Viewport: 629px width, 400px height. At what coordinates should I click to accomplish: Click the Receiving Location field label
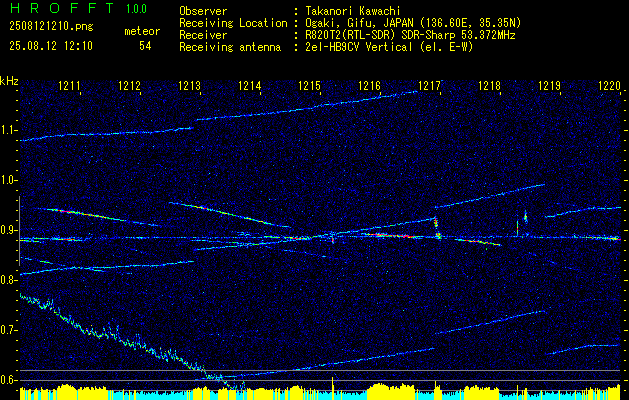(233, 23)
